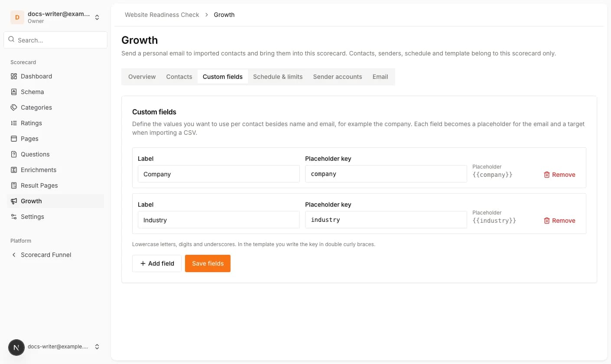Click the Growth breadcrumb text
This screenshot has width=611, height=364.
click(224, 15)
